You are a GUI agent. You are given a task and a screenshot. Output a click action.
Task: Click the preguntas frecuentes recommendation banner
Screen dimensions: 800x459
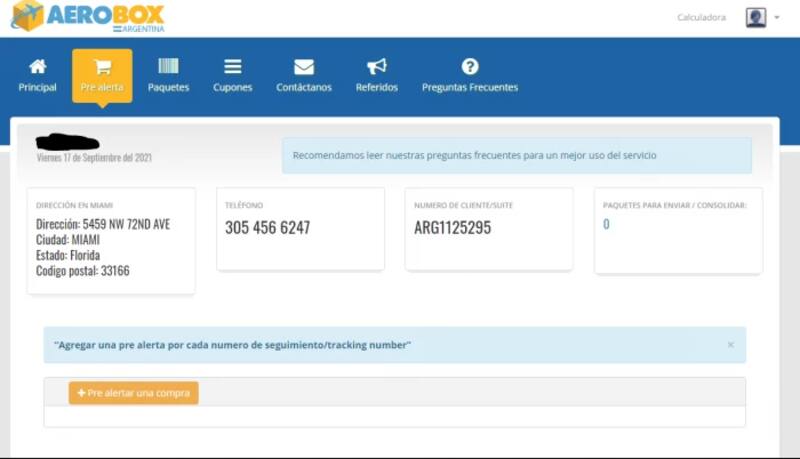pyautogui.click(x=516, y=156)
